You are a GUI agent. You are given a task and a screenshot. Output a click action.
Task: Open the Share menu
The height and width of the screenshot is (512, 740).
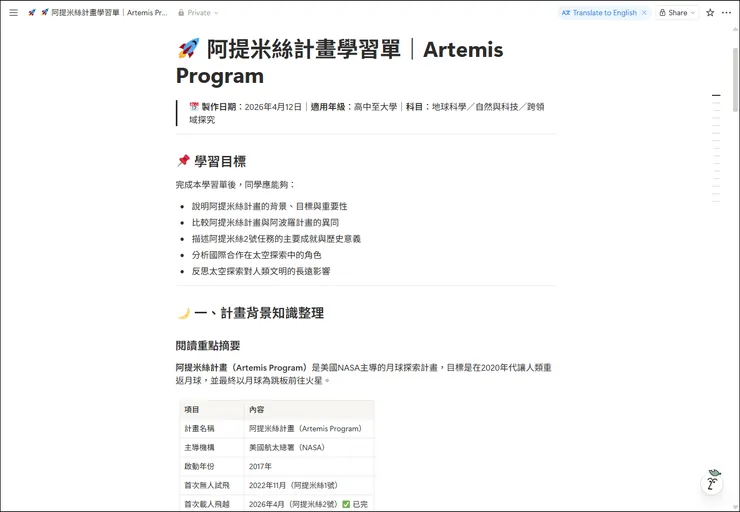(x=677, y=13)
